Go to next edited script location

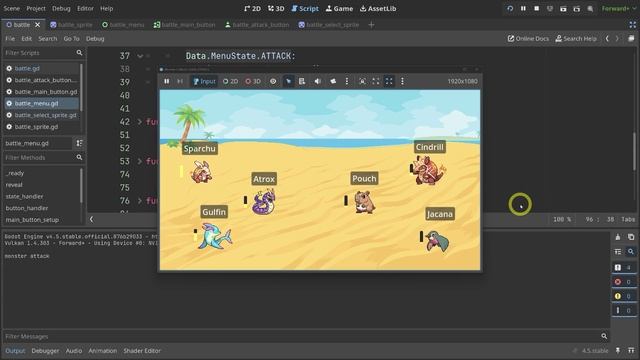[x=617, y=38]
